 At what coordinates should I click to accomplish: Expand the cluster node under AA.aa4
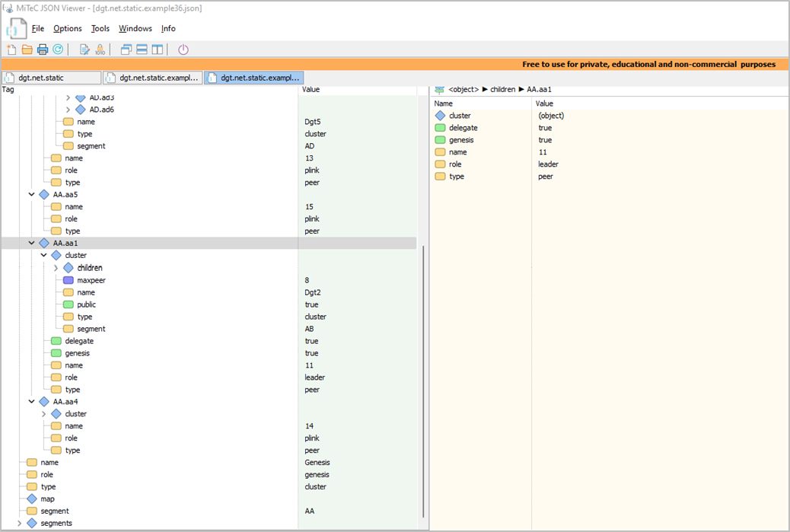pyautogui.click(x=44, y=414)
